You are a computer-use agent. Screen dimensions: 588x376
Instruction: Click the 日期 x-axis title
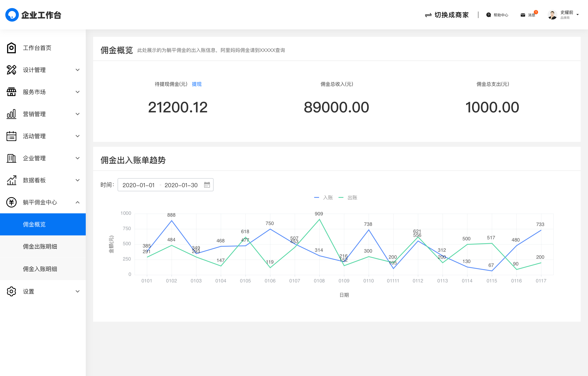point(344,295)
